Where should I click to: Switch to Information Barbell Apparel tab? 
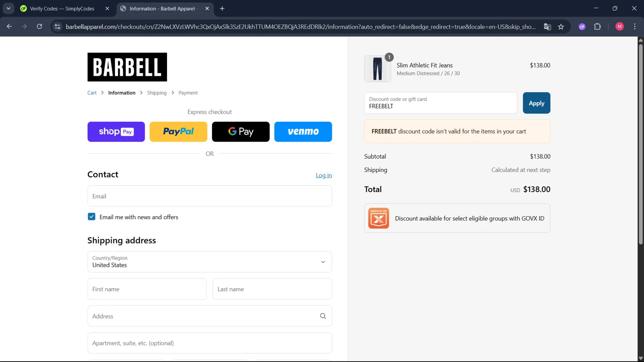tap(165, 9)
